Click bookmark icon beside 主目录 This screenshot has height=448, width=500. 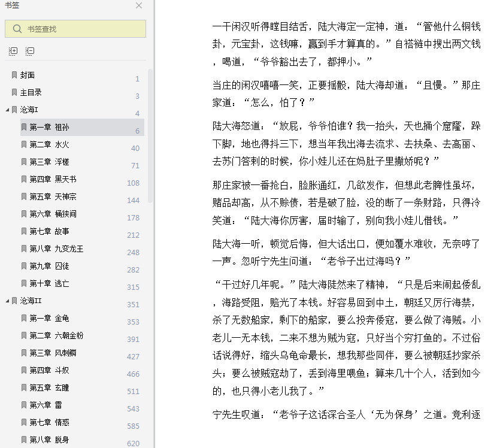pos(14,92)
